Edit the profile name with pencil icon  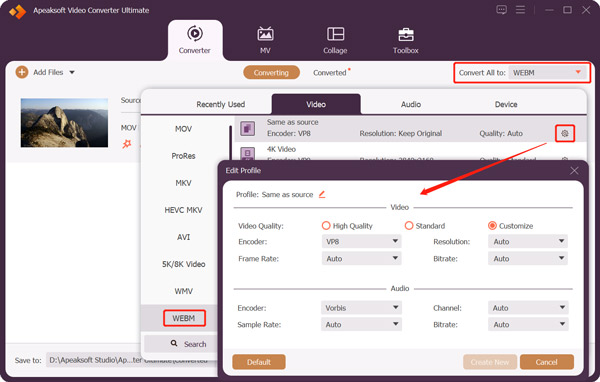(x=322, y=194)
